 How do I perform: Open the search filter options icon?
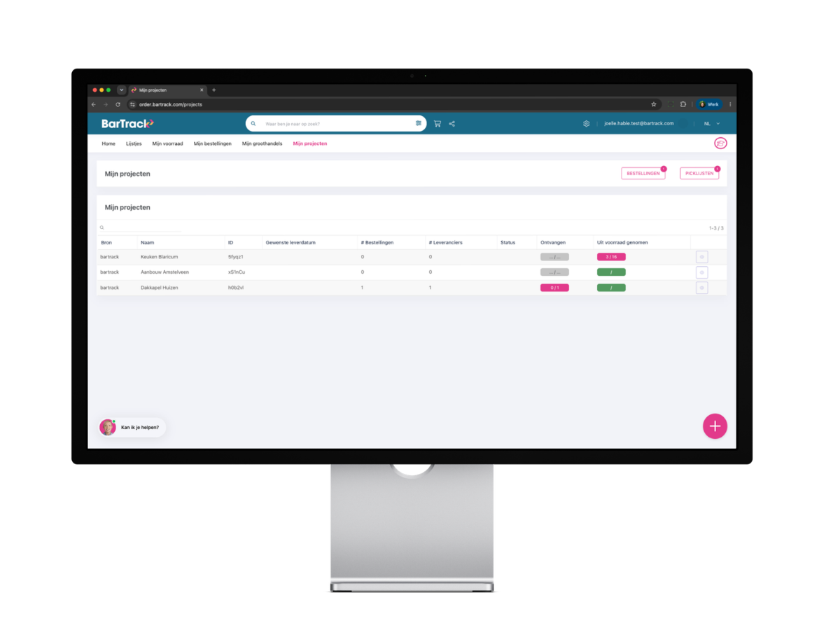(x=419, y=124)
